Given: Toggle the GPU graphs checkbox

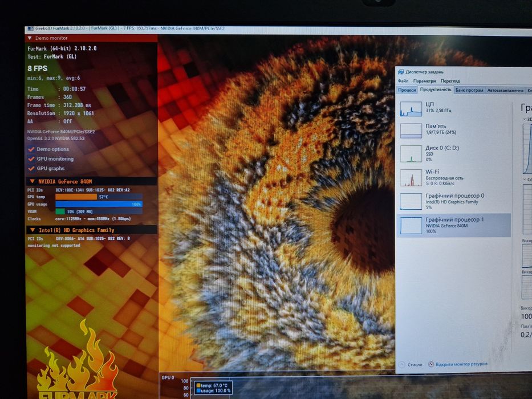Looking at the screenshot, I should [x=31, y=168].
